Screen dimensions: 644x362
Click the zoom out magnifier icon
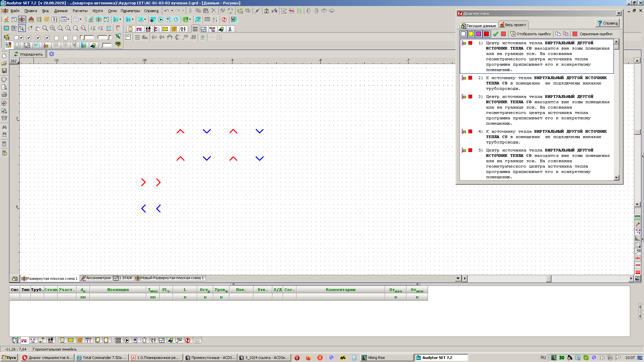tap(76, 28)
